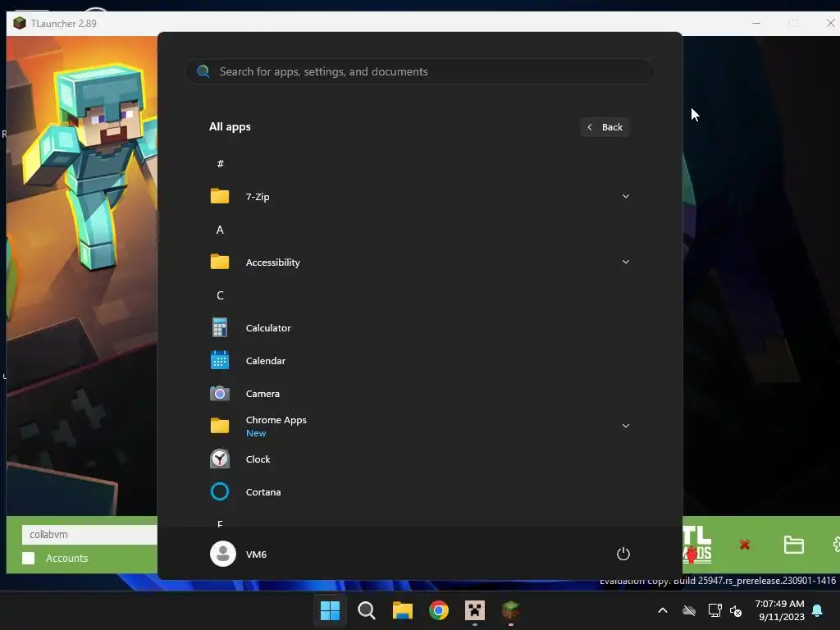
Task: Open the game folder icon in TLauncher
Action: point(793,545)
